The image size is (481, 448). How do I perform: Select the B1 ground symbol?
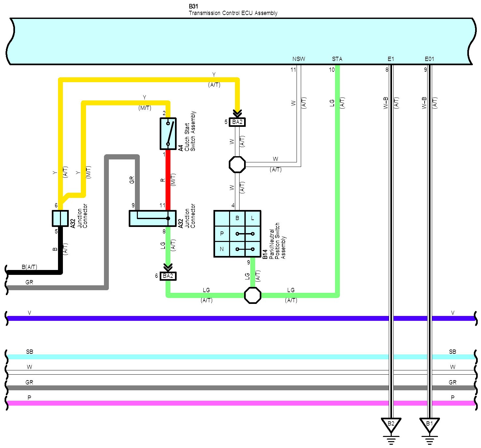point(429,425)
